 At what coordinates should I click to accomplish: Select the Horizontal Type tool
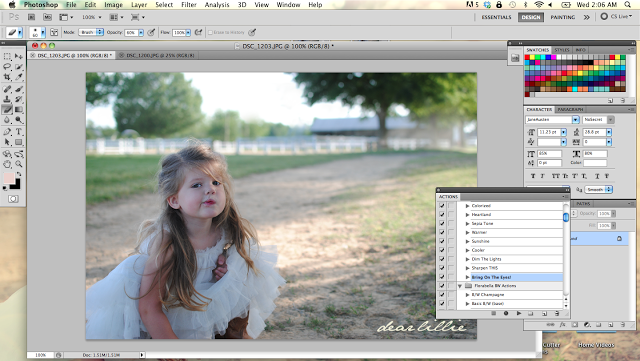click(18, 131)
